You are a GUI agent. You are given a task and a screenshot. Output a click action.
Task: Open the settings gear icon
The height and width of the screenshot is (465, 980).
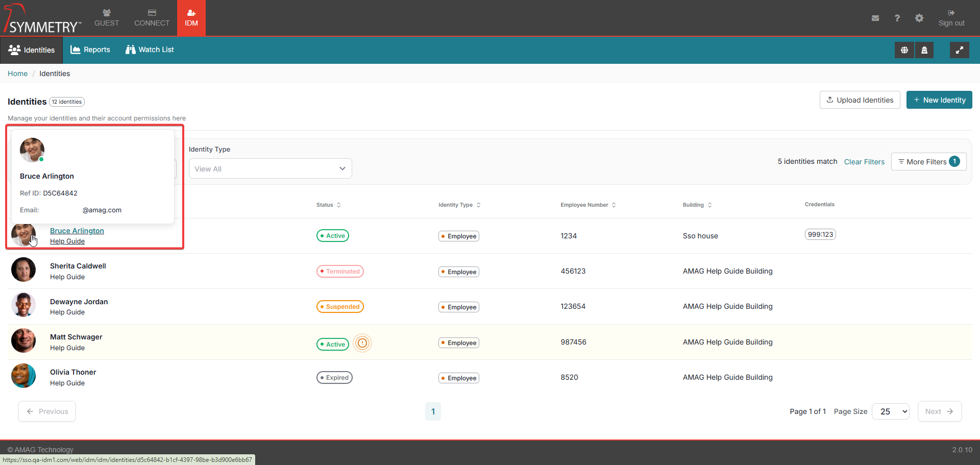pyautogui.click(x=919, y=18)
